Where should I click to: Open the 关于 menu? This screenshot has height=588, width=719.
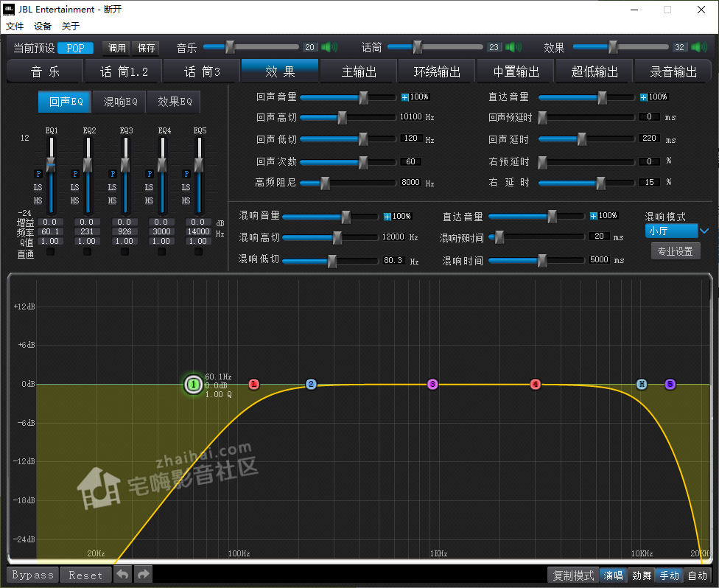point(71,26)
